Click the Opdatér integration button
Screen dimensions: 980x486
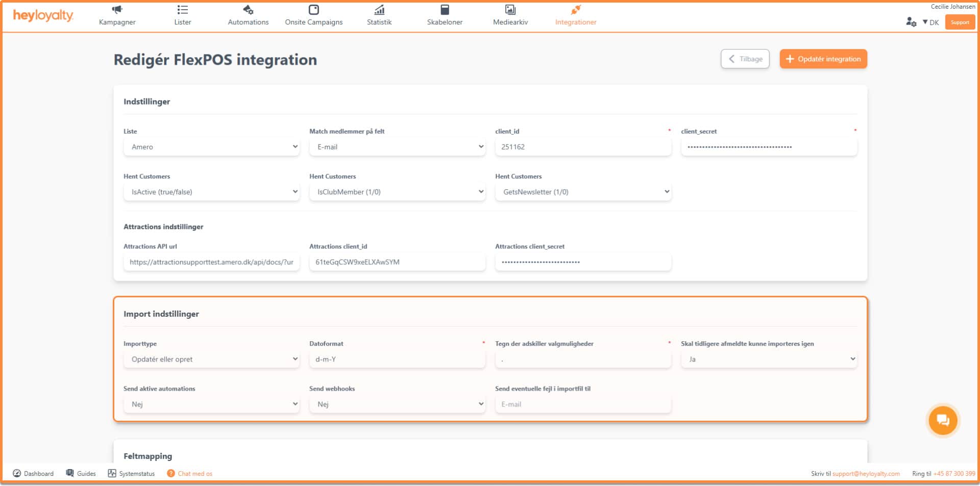click(x=823, y=59)
